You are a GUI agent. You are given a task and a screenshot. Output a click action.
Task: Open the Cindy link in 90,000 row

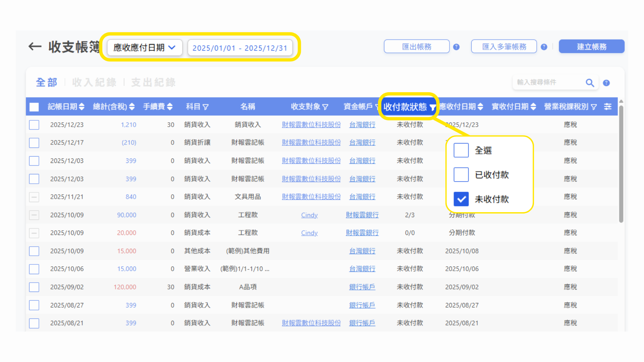coord(309,215)
